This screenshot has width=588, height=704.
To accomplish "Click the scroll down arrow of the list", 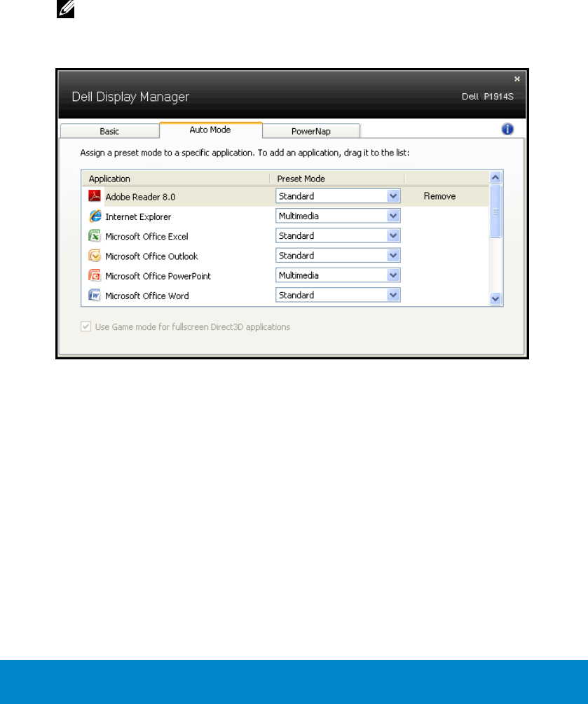I will (x=495, y=298).
